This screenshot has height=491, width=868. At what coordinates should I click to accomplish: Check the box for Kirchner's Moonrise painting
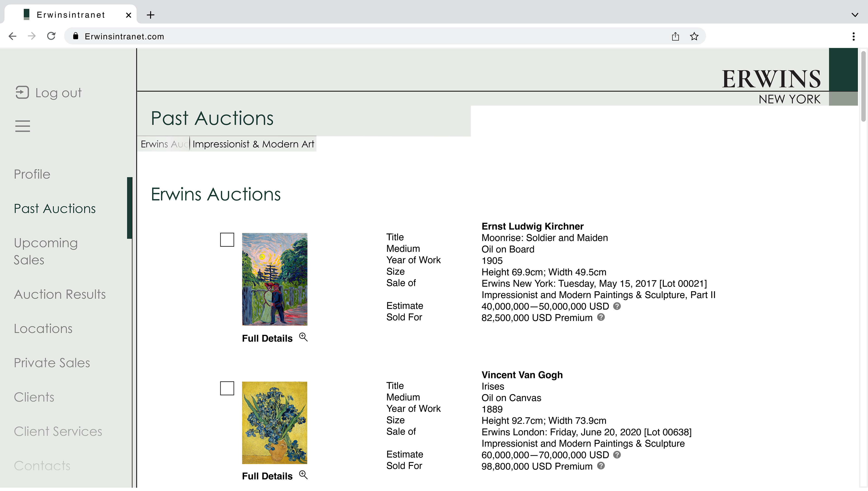(x=227, y=240)
